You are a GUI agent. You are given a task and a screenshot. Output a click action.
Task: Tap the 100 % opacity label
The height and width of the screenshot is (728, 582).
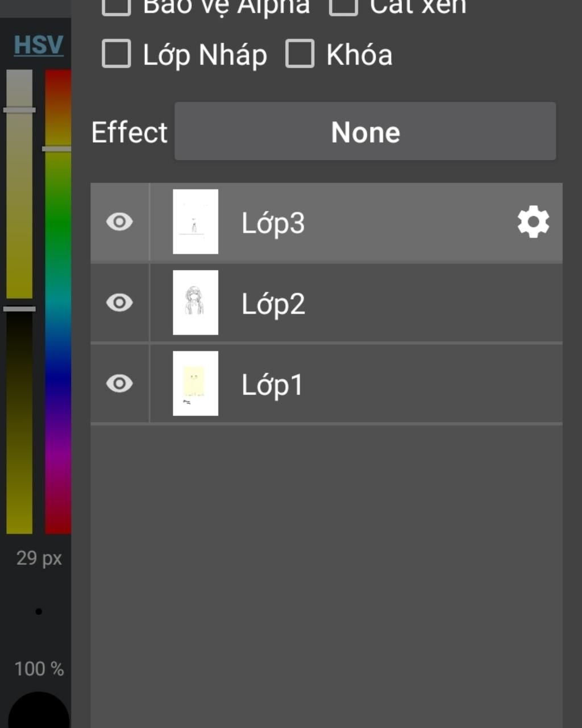(39, 669)
